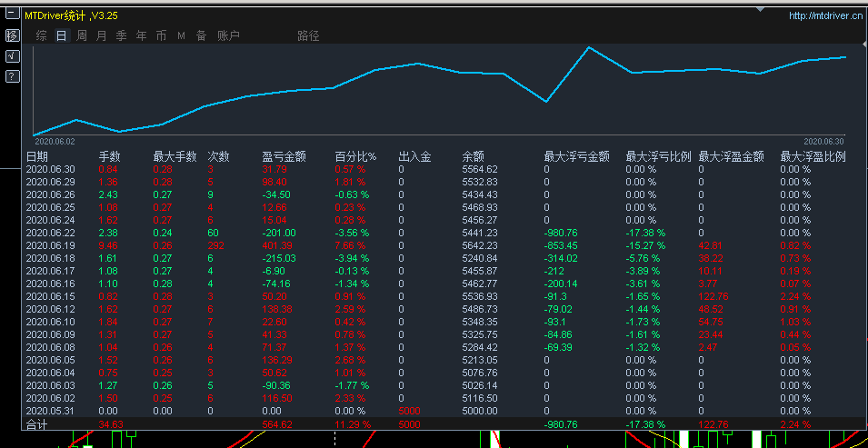Click profit value 401.39
Image resolution: width=868 pixels, height=448 pixels.
pyautogui.click(x=277, y=246)
